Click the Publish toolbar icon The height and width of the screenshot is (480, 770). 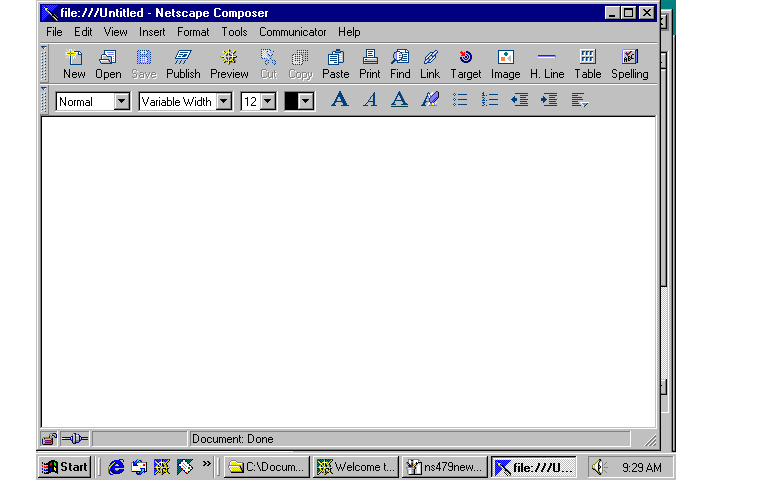point(183,64)
